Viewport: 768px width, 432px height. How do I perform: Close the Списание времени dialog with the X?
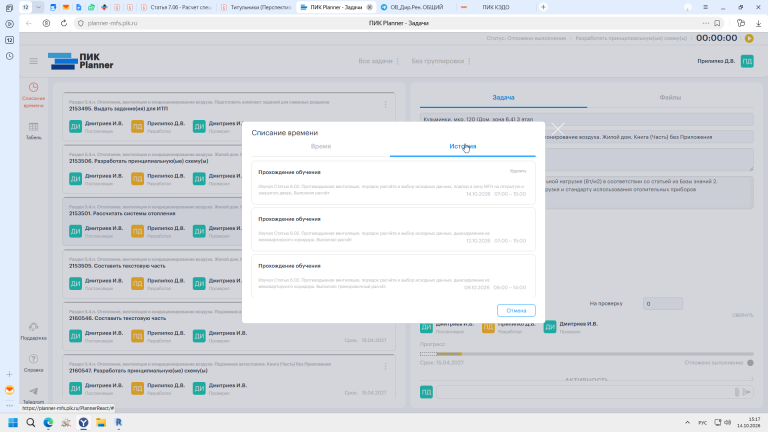[557, 129]
